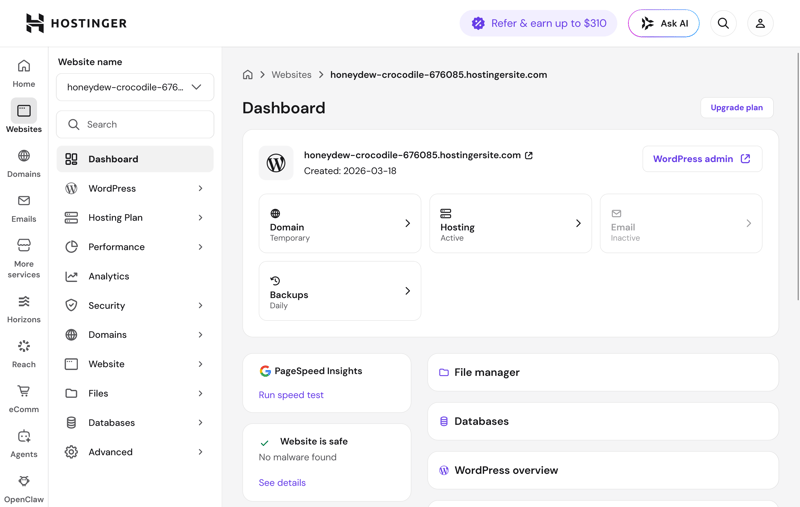The height and width of the screenshot is (507, 800).
Task: Click the WordPress overview logo icon
Action: (x=444, y=470)
